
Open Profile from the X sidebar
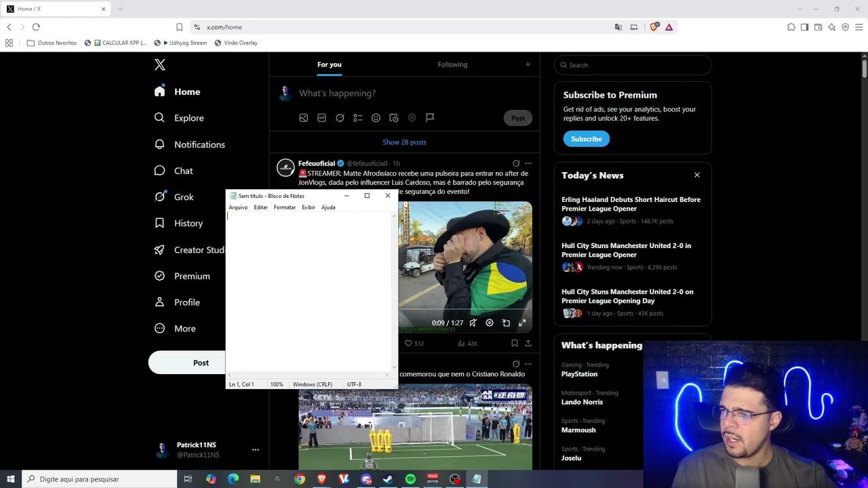pyautogui.click(x=177, y=302)
